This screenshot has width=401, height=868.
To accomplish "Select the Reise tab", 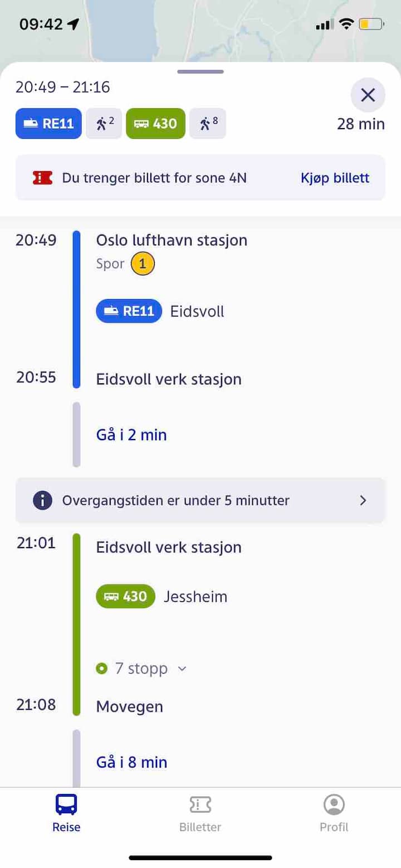I will [x=66, y=812].
